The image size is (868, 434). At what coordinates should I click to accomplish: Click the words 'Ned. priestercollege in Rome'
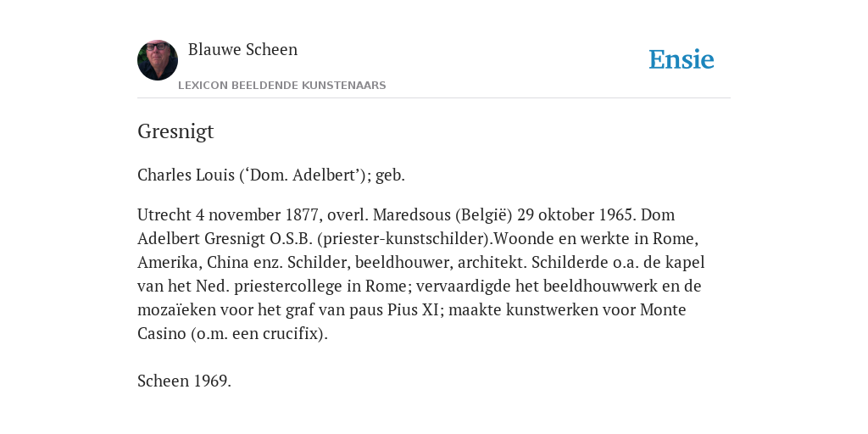[x=303, y=287]
